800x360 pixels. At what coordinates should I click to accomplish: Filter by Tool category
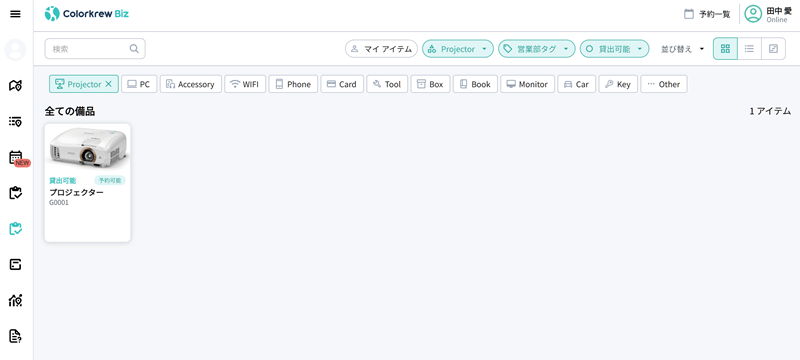[387, 84]
